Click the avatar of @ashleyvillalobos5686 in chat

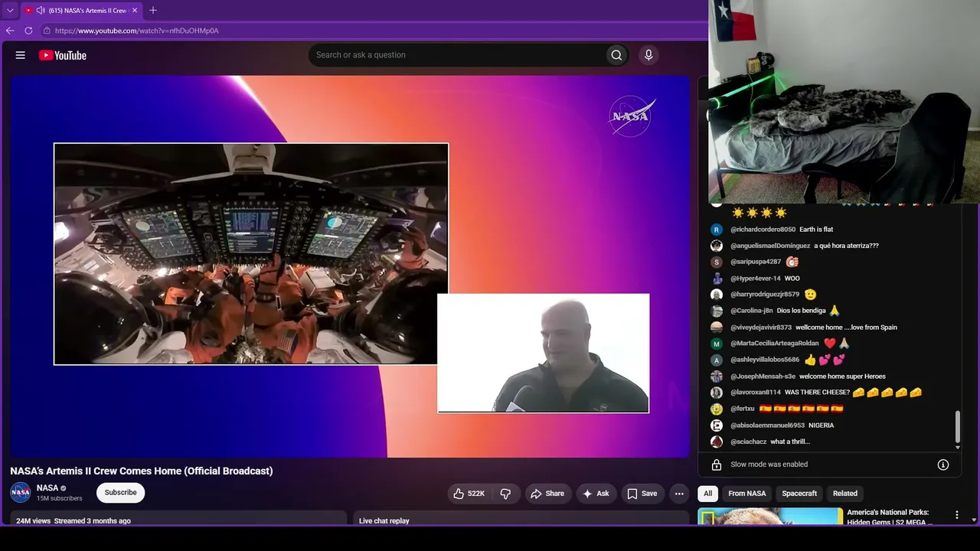(717, 360)
